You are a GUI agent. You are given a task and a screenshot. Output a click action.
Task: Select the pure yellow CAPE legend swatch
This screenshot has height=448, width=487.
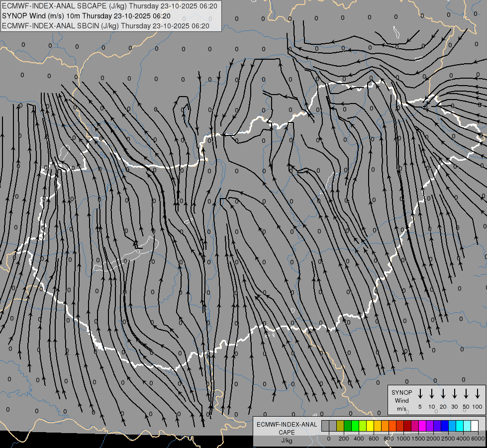[x=370, y=426]
